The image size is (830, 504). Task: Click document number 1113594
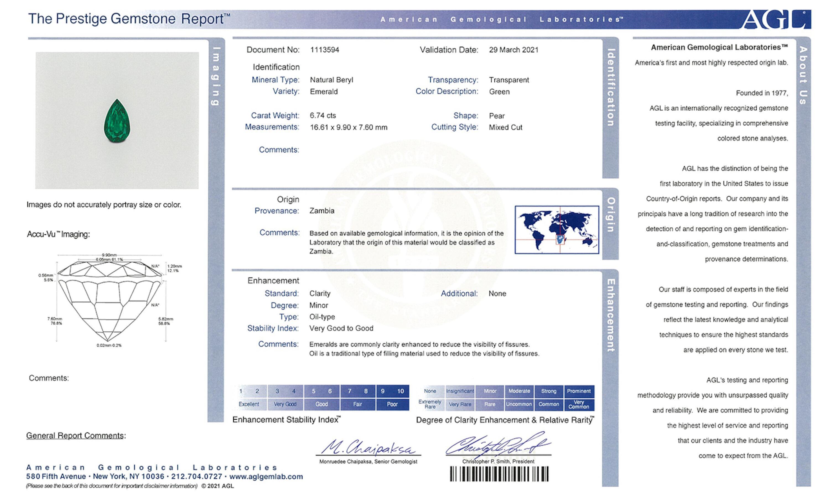[x=324, y=50]
